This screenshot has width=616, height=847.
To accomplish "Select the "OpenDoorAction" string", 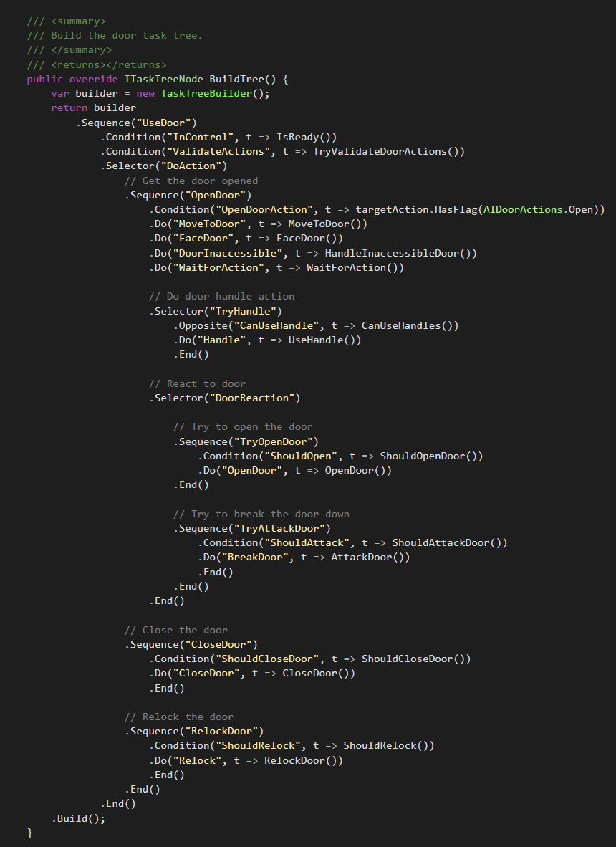I will point(264,209).
